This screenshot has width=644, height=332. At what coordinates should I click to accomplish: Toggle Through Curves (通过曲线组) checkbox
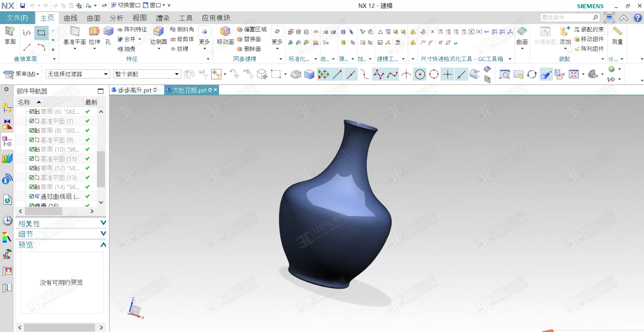(32, 196)
